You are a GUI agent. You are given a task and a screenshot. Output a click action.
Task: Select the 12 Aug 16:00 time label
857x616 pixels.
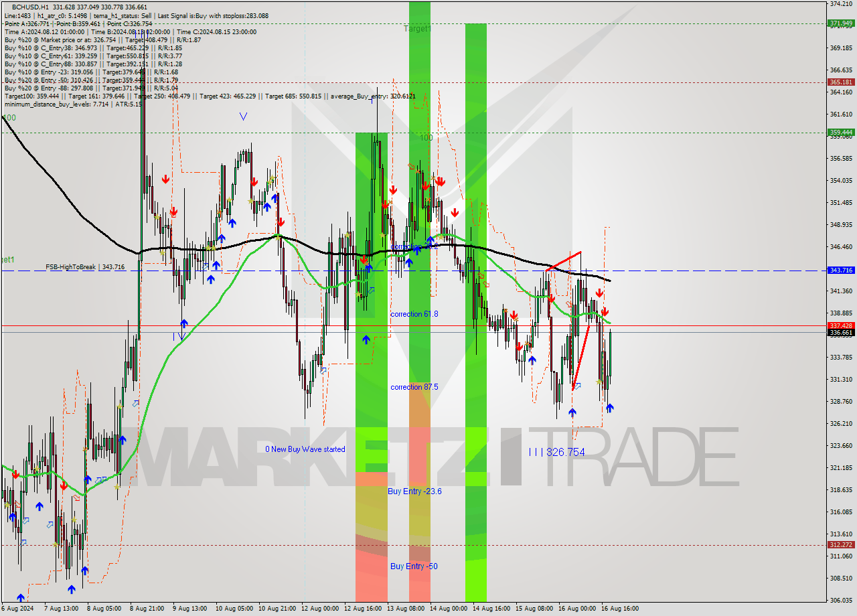coord(362,609)
